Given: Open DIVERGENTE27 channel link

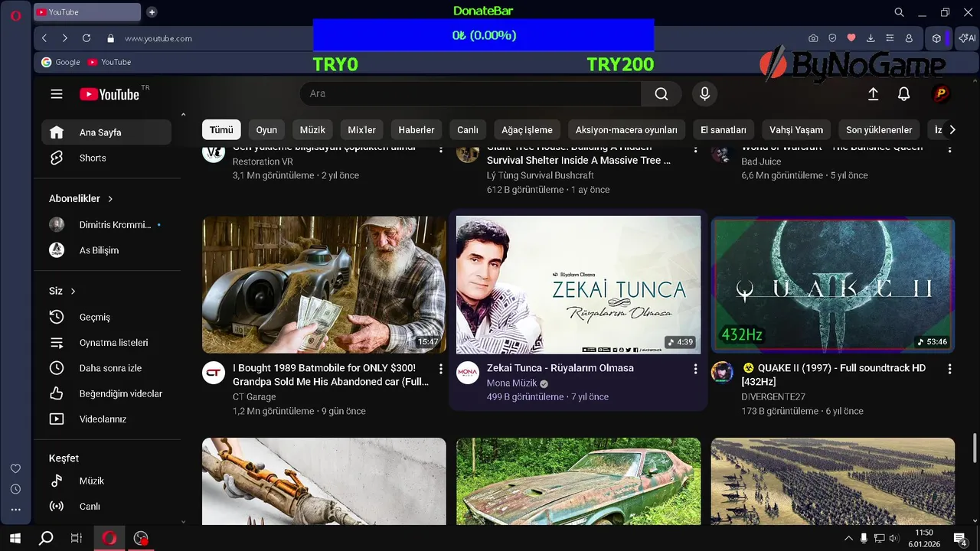Looking at the screenshot, I should pyautogui.click(x=773, y=397).
